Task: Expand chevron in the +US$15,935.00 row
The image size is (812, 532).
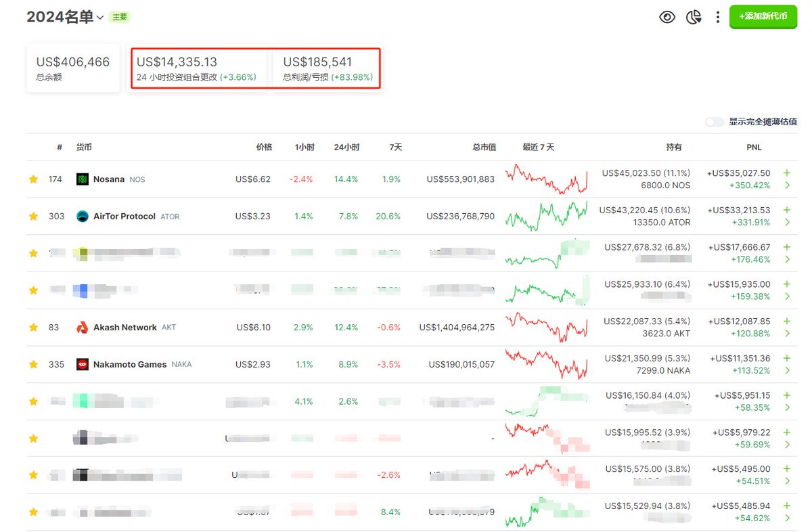Action: pyautogui.click(x=787, y=296)
